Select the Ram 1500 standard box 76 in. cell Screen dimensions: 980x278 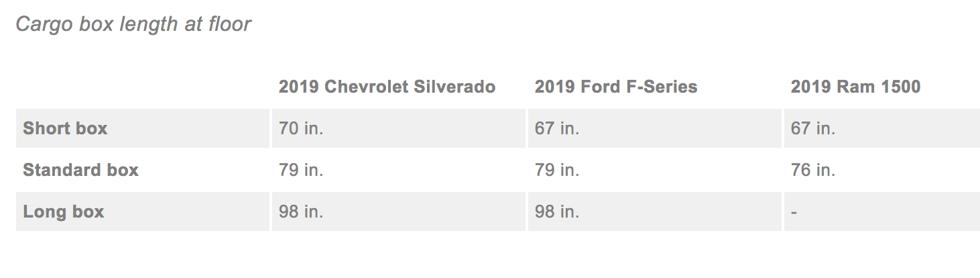(882, 170)
